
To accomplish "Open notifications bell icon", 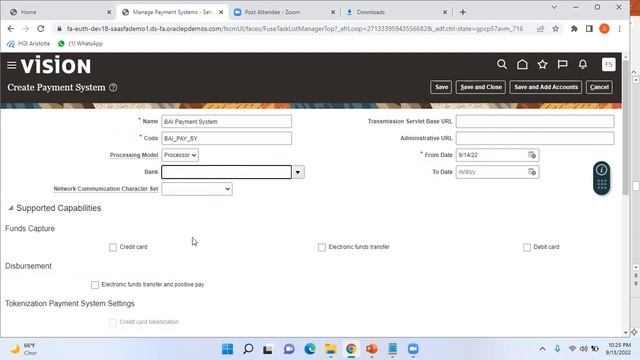I will [583, 64].
